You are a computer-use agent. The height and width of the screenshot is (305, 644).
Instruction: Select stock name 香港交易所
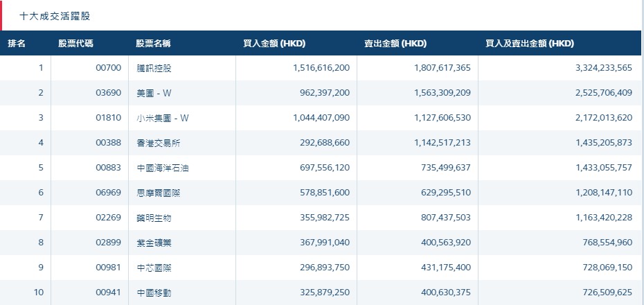[159, 143]
